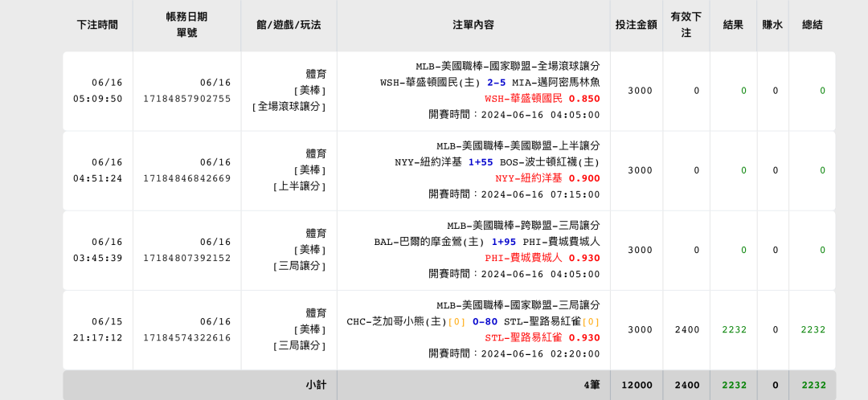Select order number 17184857902755
Viewport: 868px width, 400px height.
187,99
